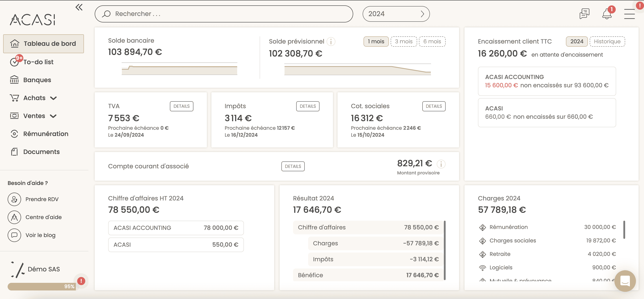Open To-do list menu item
644x299 pixels.
tap(38, 62)
